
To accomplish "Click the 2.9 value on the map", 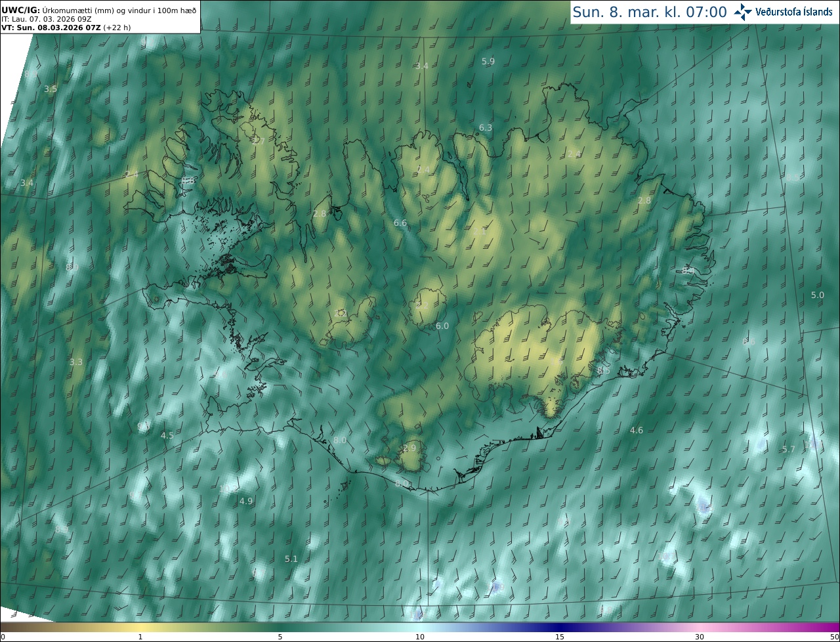I will [409, 448].
